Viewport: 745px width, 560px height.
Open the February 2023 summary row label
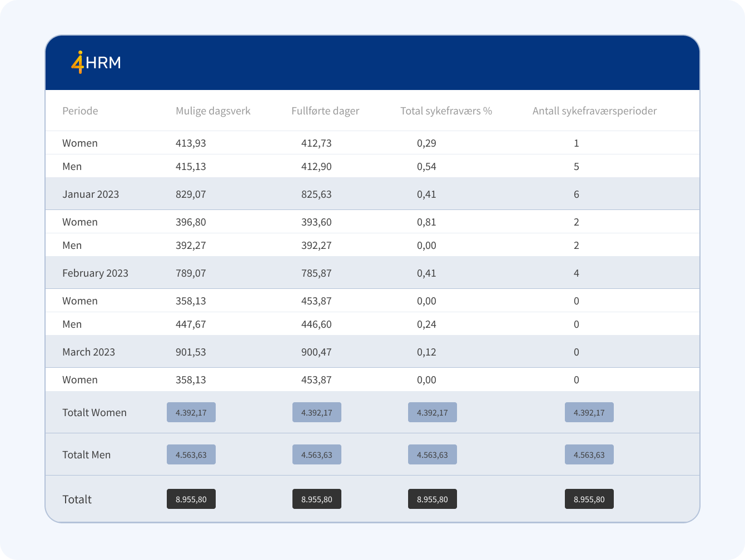[x=95, y=273]
